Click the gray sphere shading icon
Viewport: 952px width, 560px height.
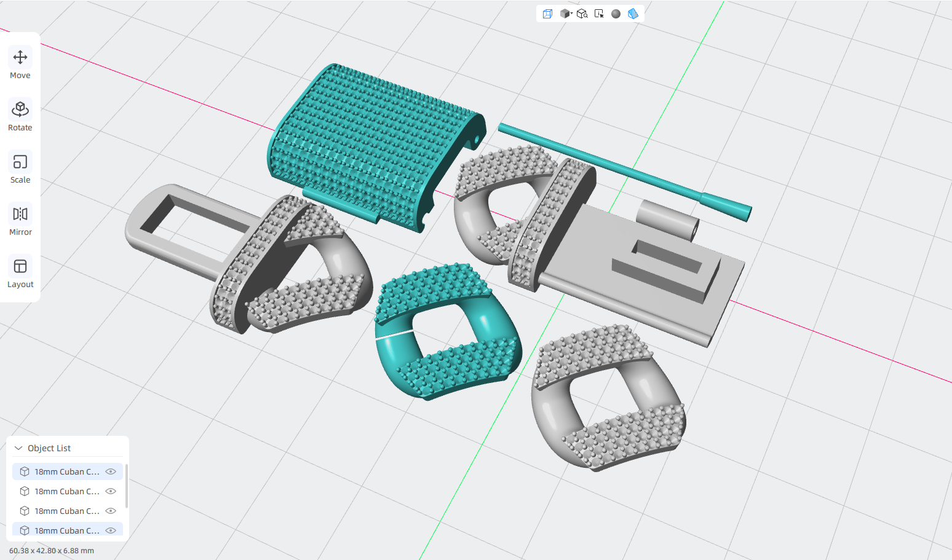tap(616, 14)
